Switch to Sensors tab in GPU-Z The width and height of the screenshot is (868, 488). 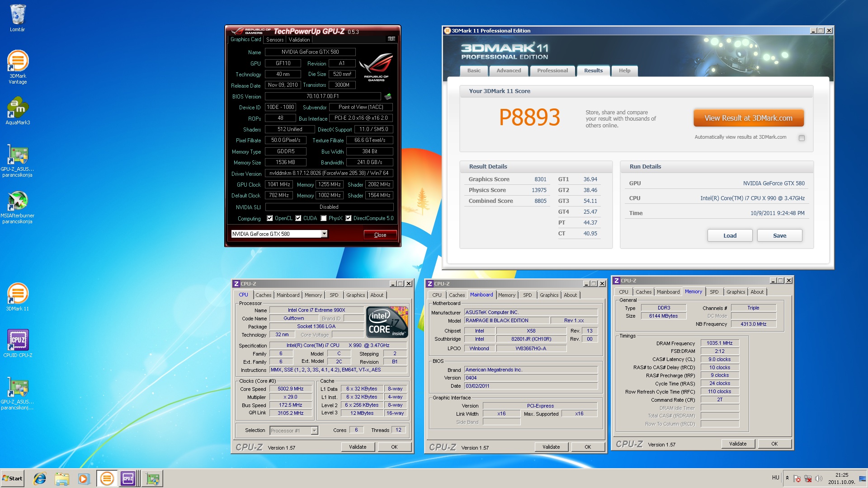[275, 40]
